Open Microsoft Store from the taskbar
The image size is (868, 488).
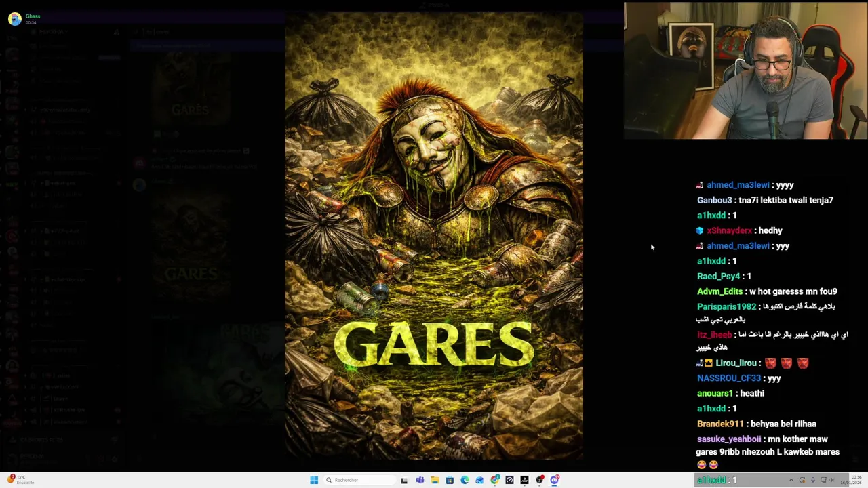click(x=450, y=480)
